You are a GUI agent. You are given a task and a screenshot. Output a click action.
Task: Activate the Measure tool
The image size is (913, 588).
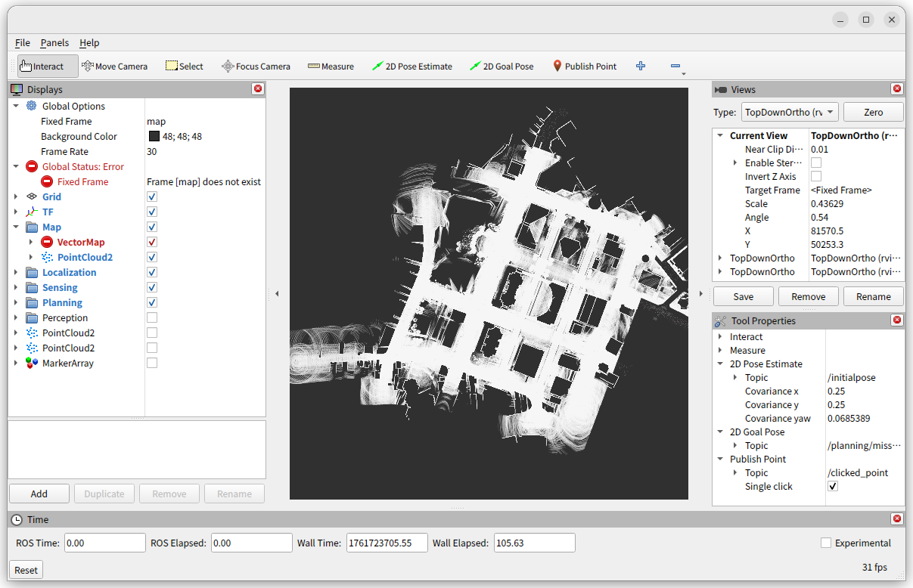[331, 67]
